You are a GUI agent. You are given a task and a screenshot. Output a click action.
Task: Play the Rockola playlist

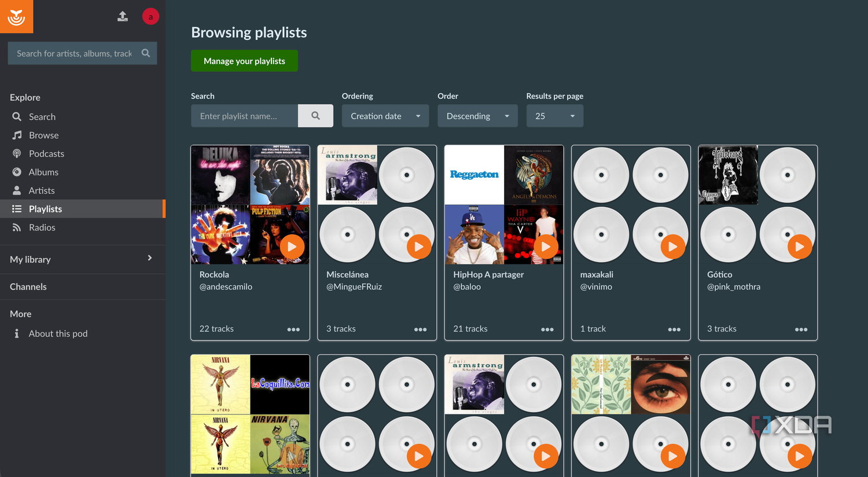click(292, 247)
